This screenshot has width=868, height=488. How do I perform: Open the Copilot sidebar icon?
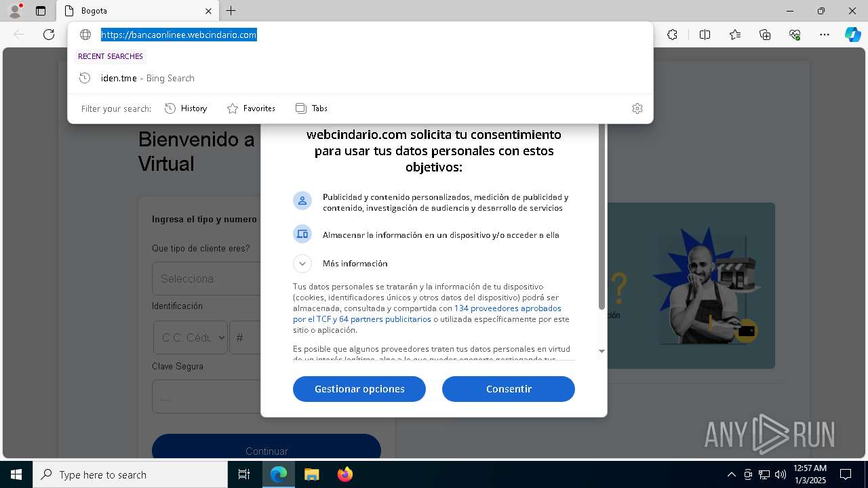point(853,35)
